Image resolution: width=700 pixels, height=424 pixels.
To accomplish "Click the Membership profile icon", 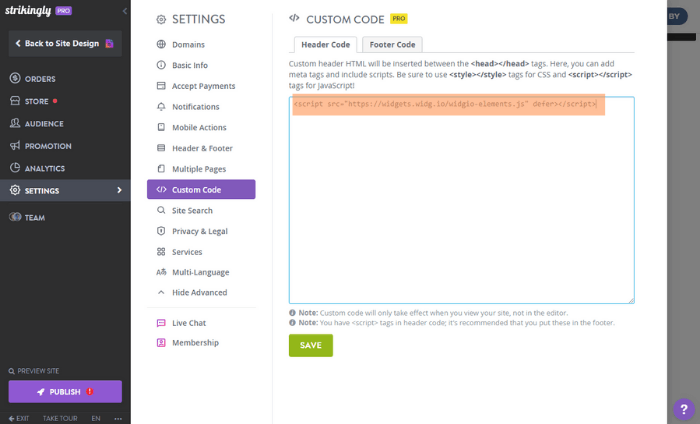I will [x=161, y=343].
